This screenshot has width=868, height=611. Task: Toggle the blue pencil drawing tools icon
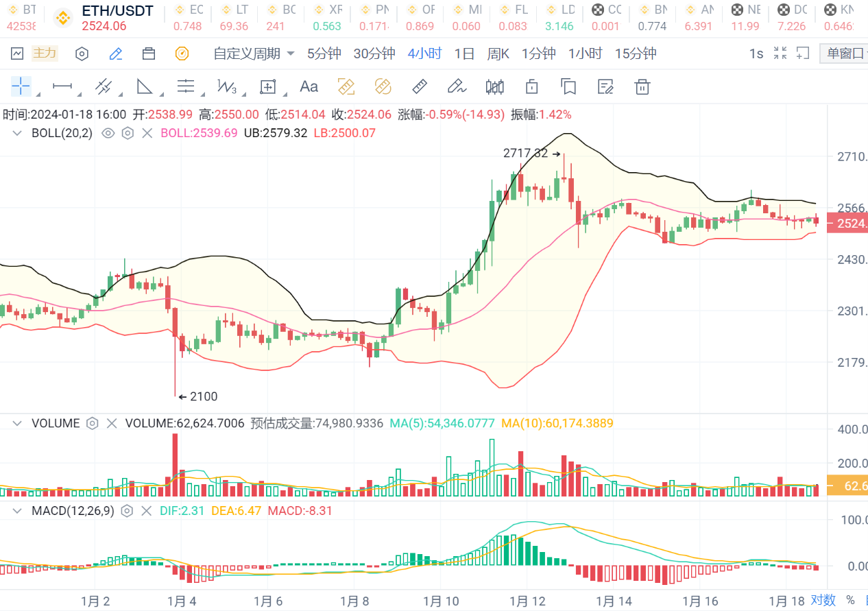tap(116, 53)
